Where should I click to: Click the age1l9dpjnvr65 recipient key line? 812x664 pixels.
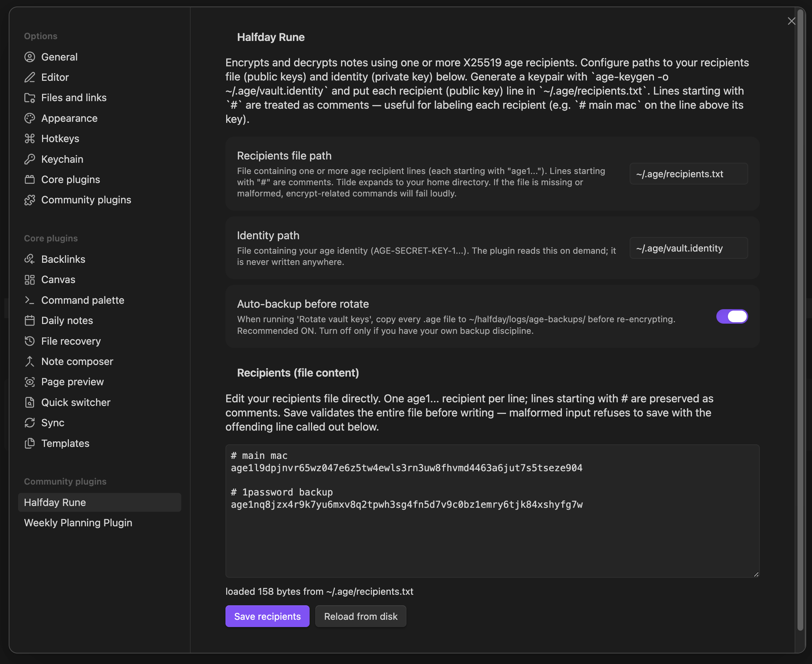point(407,468)
